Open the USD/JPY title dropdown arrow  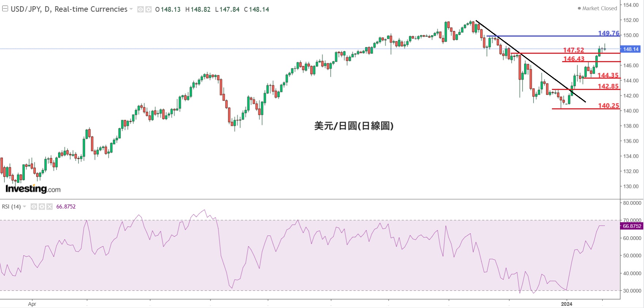tap(131, 9)
